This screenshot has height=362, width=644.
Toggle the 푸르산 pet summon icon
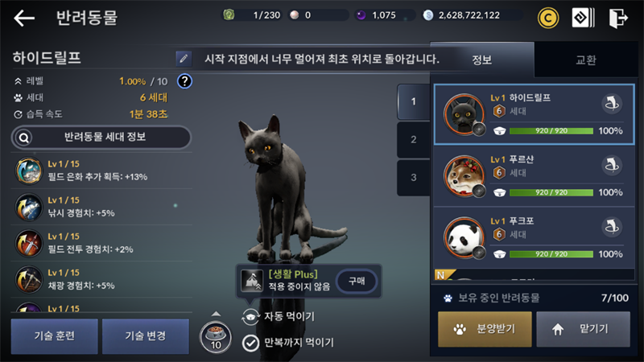coord(612,165)
